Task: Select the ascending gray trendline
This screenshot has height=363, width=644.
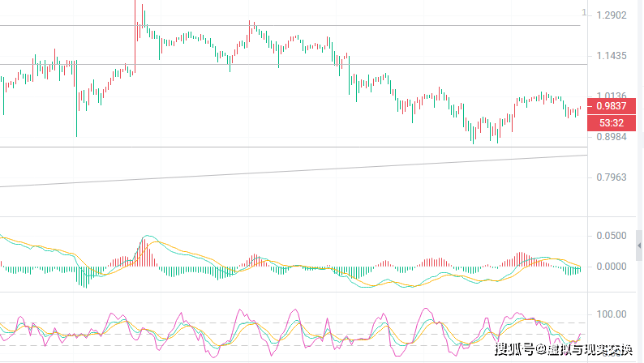Action: 324,170
